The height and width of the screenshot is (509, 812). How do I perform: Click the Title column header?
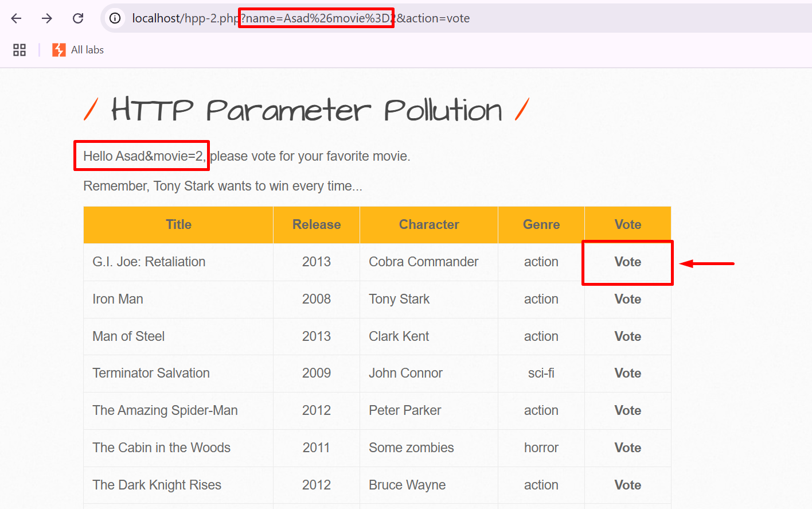178,225
